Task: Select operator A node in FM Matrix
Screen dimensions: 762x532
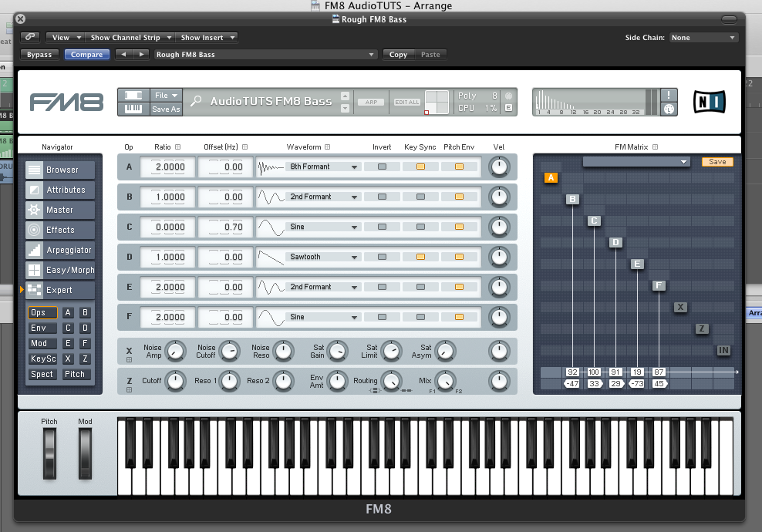Action: coord(551,178)
